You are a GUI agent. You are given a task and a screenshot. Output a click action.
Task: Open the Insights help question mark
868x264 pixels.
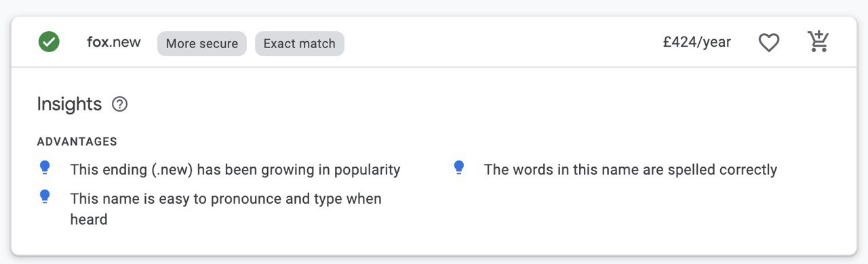tap(120, 104)
